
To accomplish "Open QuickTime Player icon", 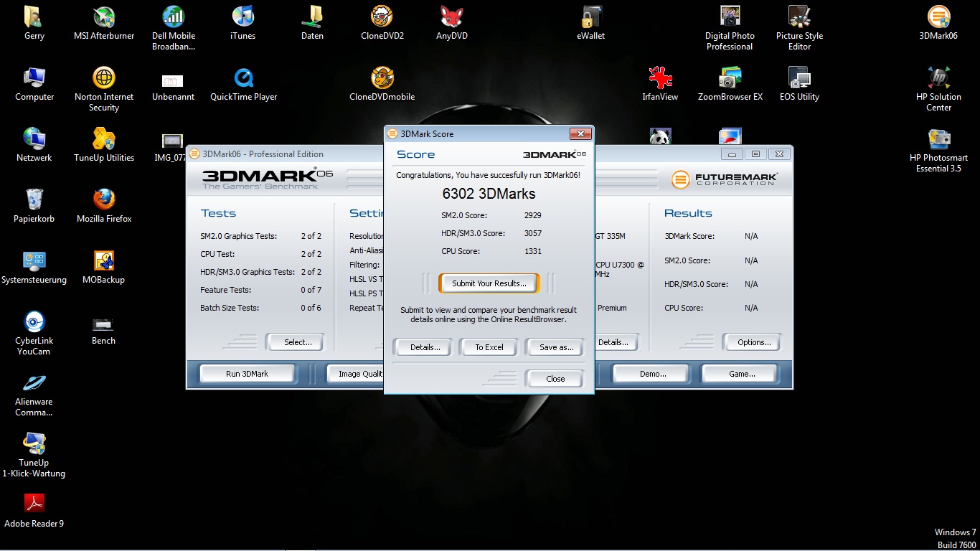I will point(243,84).
